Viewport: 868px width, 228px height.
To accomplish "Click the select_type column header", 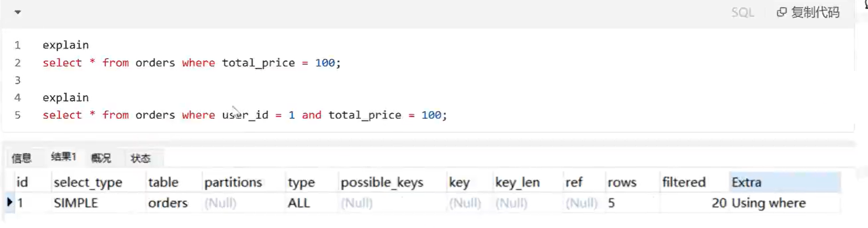I will coord(88,182).
